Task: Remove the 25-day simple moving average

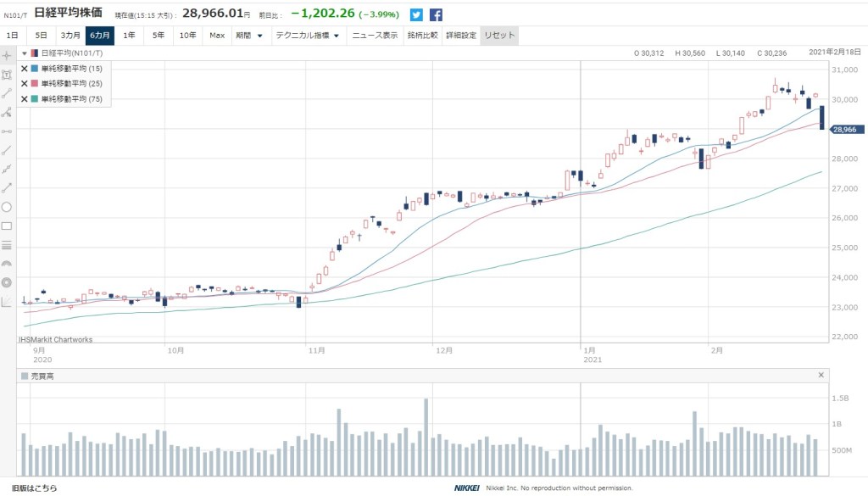Action: coord(24,84)
